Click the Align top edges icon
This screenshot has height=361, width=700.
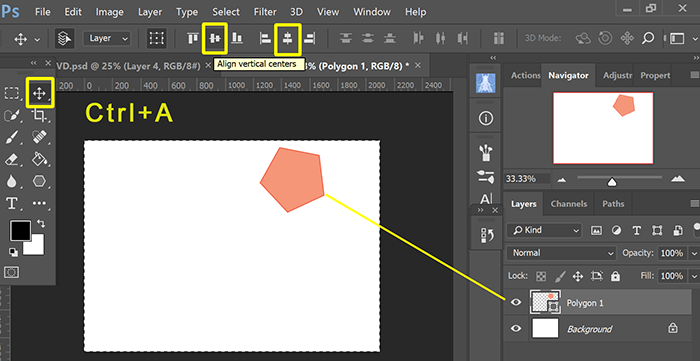coord(193,38)
